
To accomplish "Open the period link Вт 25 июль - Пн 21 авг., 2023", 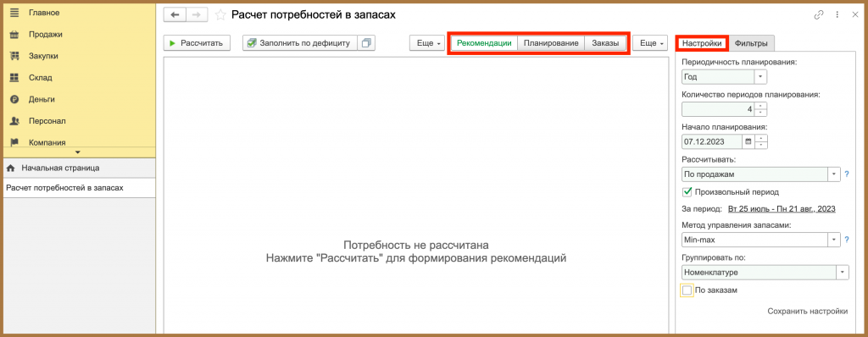I will pyautogui.click(x=782, y=209).
